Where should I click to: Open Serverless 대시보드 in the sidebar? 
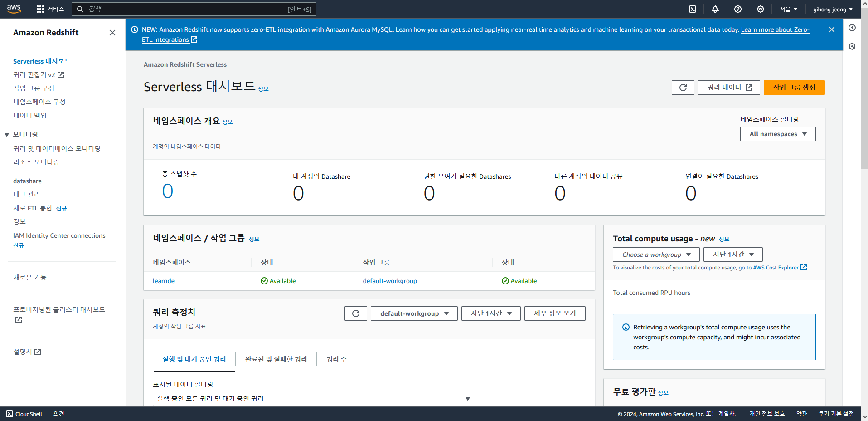click(42, 61)
